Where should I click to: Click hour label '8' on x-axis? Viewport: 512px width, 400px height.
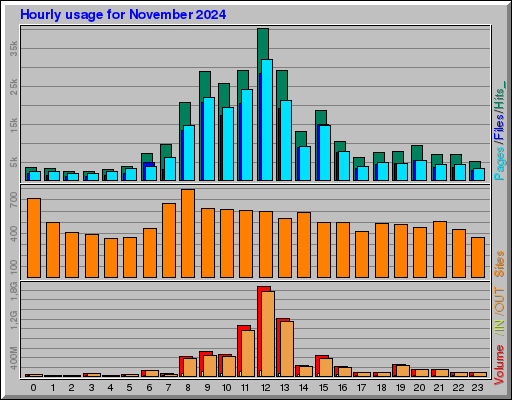click(188, 388)
